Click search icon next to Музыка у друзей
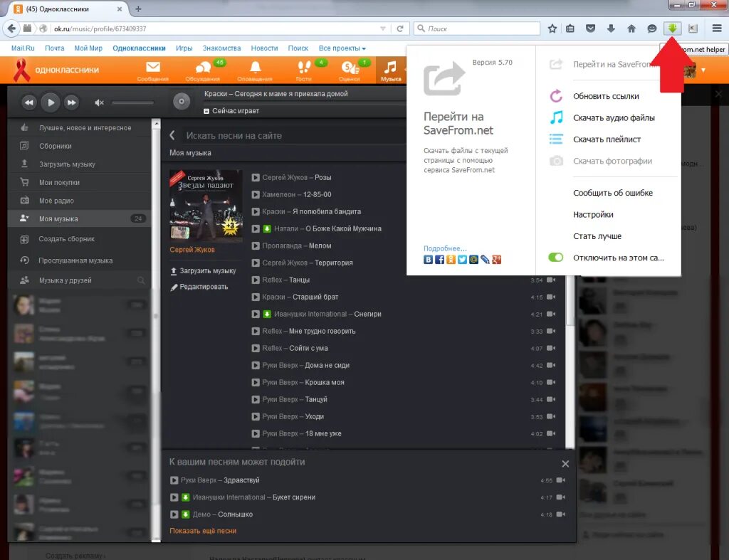 [x=141, y=280]
